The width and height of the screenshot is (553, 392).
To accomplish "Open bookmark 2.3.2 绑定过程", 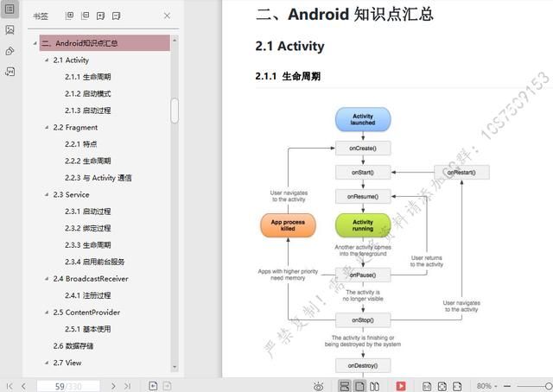I will [88, 229].
